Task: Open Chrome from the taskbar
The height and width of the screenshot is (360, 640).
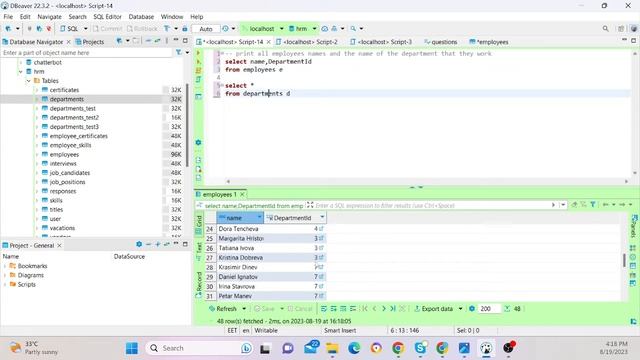Action: tap(398, 348)
